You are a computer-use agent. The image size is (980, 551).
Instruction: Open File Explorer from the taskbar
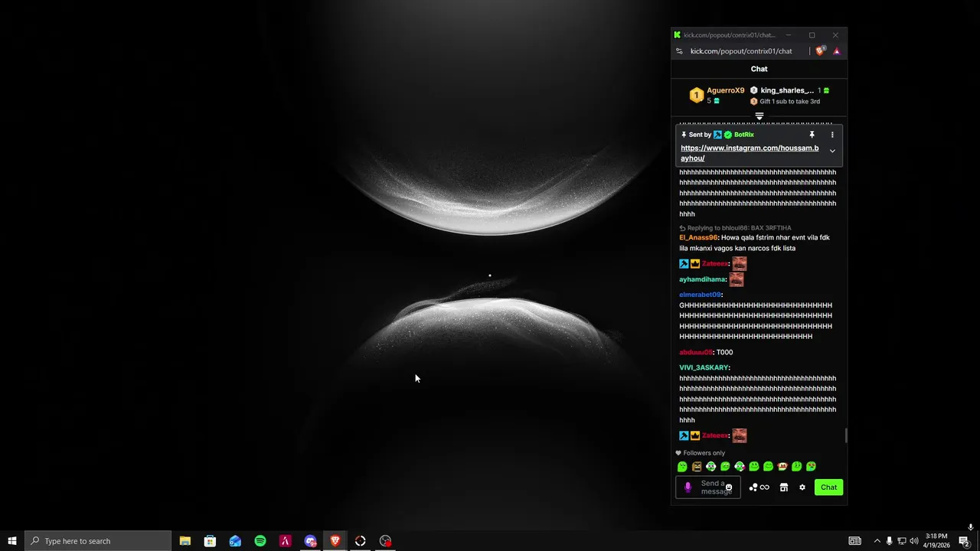click(185, 541)
